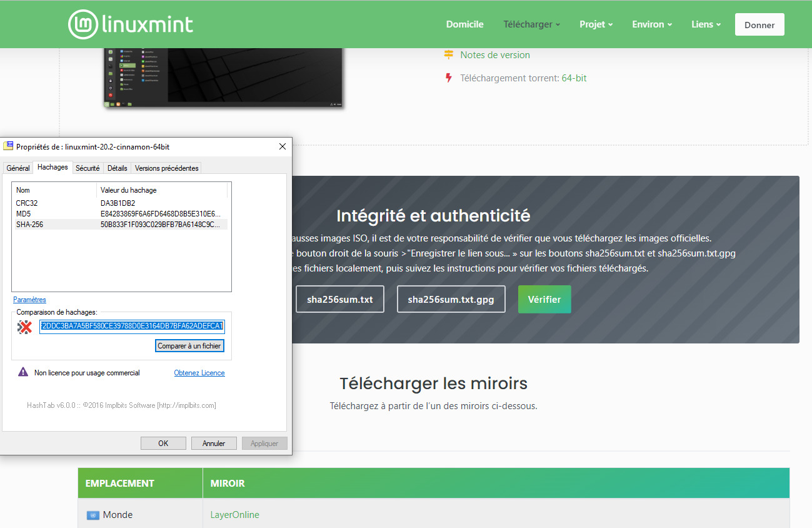This screenshot has width=812, height=528.
Task: Expand the Environ navigation menu
Action: [x=652, y=24]
